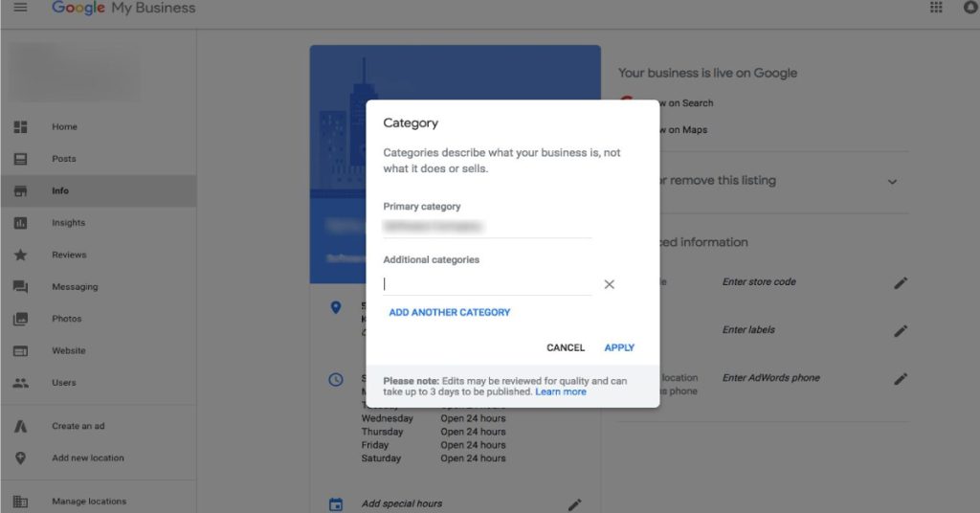Open Insights from the sidebar
Image resolution: width=980 pixels, height=513 pixels.
68,223
